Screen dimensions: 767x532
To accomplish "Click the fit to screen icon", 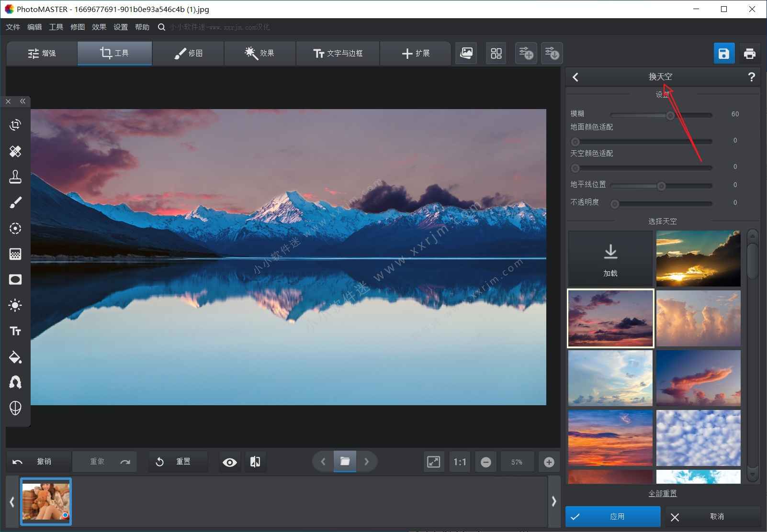I will pyautogui.click(x=433, y=462).
